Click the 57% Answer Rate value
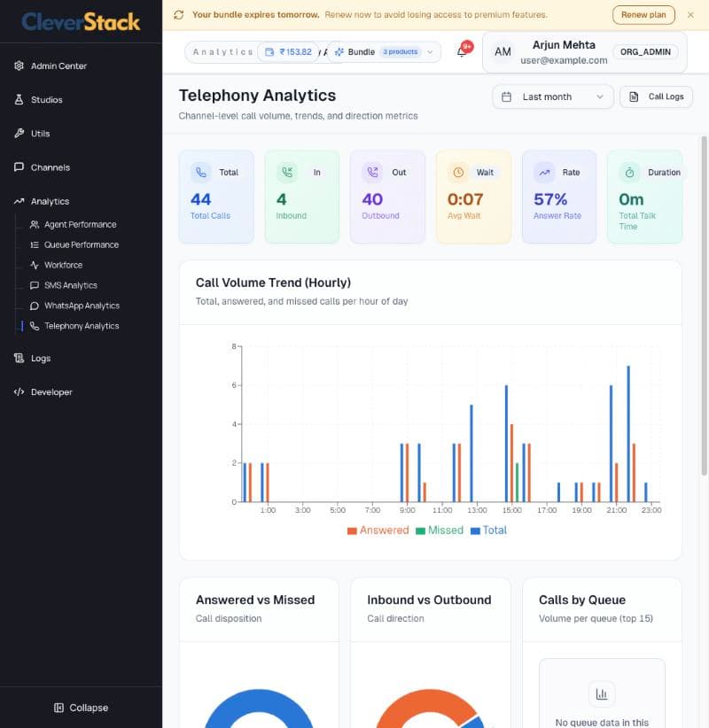The image size is (709, 728). pos(550,199)
